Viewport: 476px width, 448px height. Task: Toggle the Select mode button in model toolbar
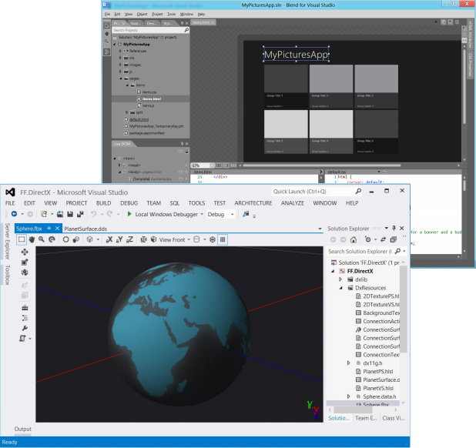pos(22,239)
